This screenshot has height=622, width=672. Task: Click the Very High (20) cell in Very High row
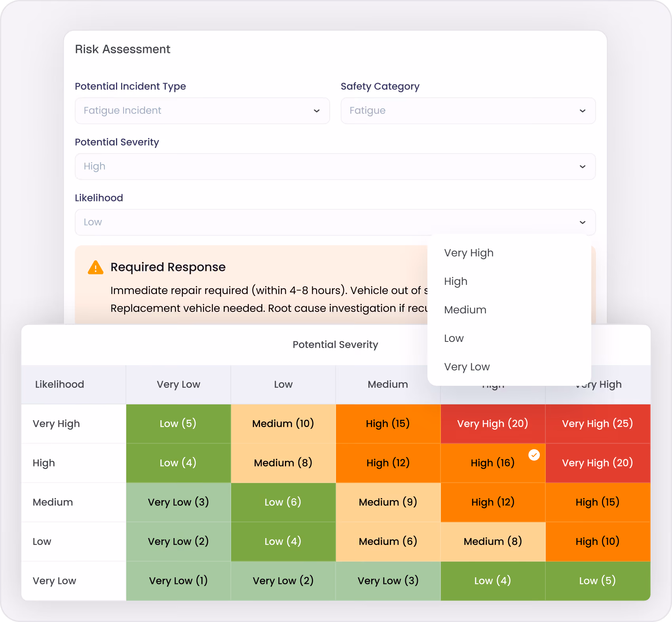click(493, 424)
